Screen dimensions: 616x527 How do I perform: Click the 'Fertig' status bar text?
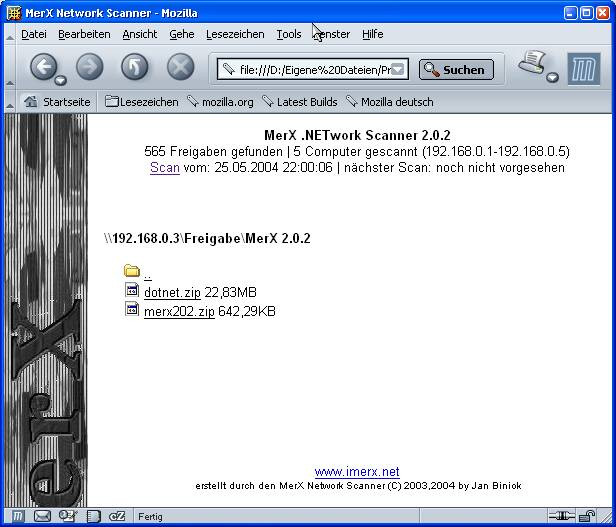coord(150,516)
